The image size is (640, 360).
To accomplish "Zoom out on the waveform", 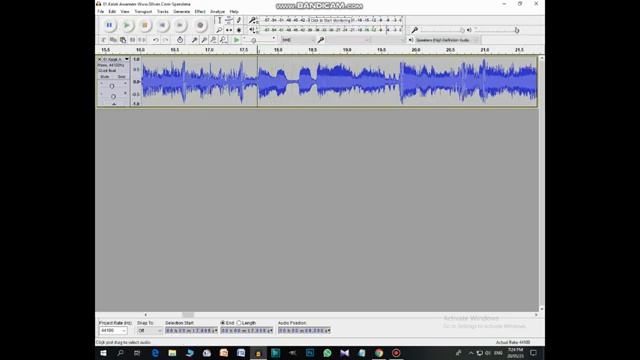I will [204, 40].
